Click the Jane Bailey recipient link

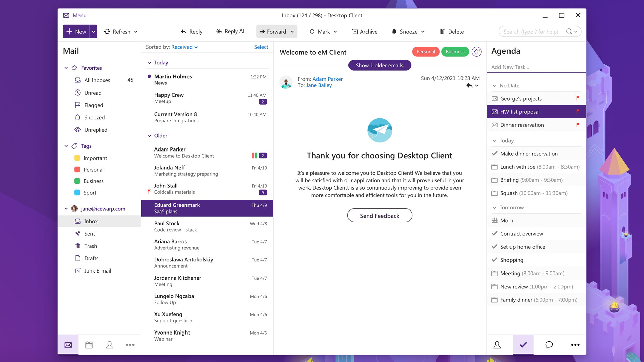tap(319, 85)
